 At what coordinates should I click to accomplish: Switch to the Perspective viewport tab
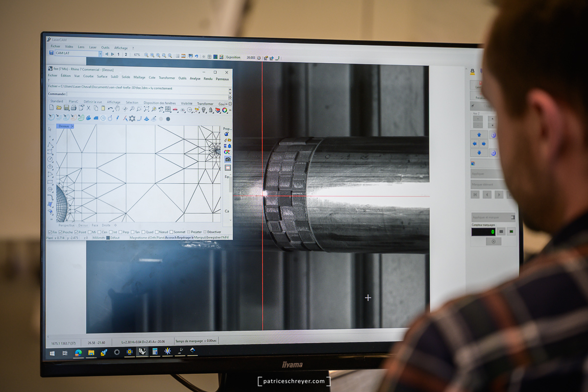point(66,225)
